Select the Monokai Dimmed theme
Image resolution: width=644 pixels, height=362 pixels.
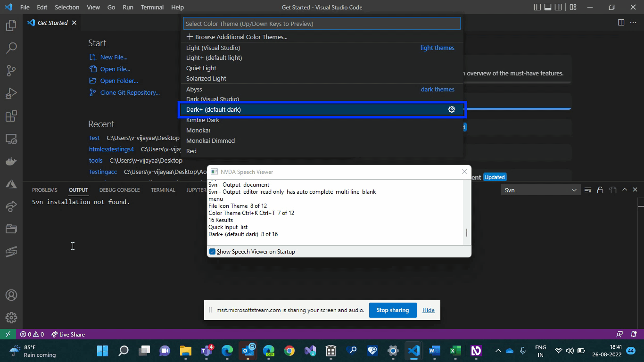(x=322, y=140)
